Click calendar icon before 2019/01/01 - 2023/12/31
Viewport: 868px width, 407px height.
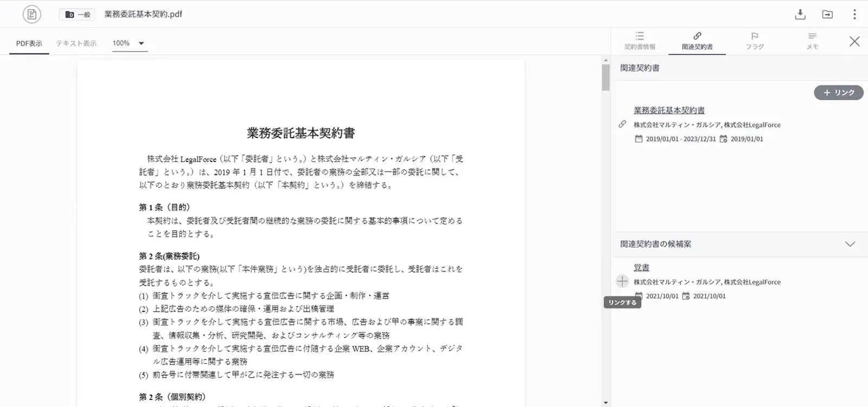pos(639,139)
